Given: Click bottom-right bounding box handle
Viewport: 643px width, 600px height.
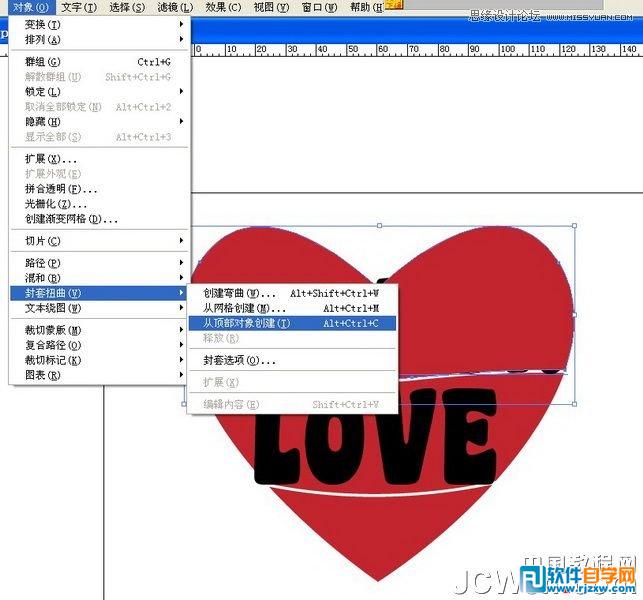Looking at the screenshot, I should click(x=575, y=404).
